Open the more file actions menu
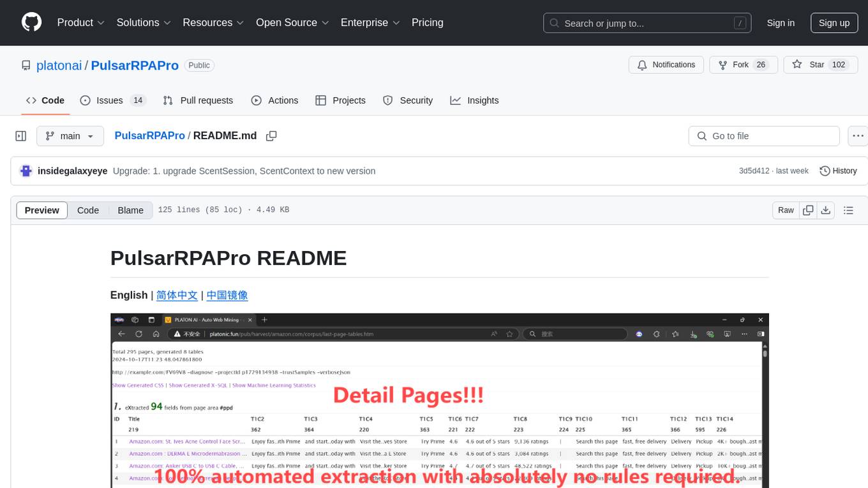This screenshot has height=488, width=868. [858, 136]
